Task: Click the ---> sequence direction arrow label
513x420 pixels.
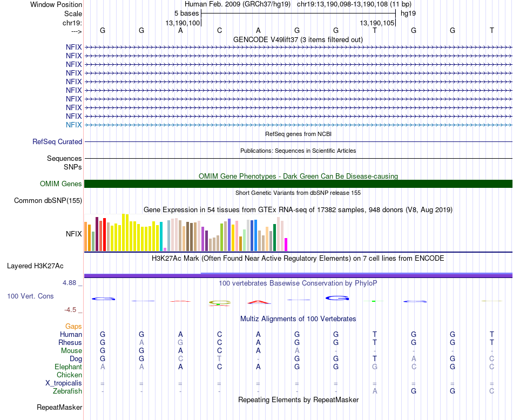Action: (x=77, y=31)
